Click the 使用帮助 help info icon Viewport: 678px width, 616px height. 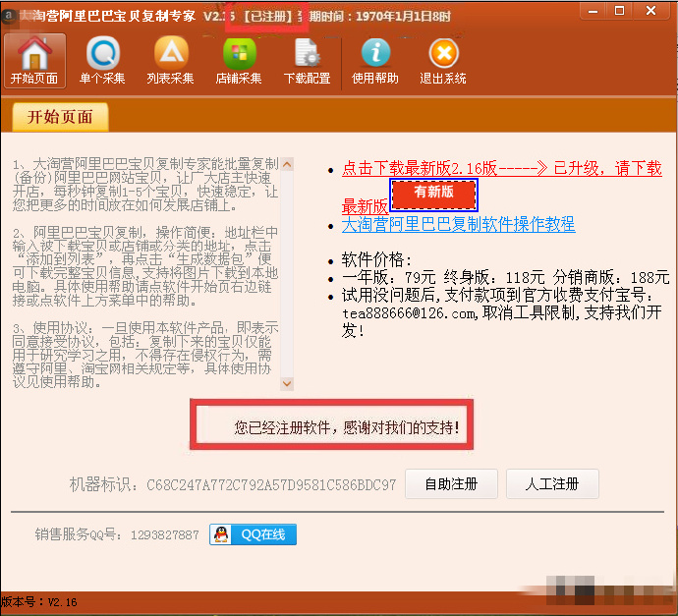(375, 60)
